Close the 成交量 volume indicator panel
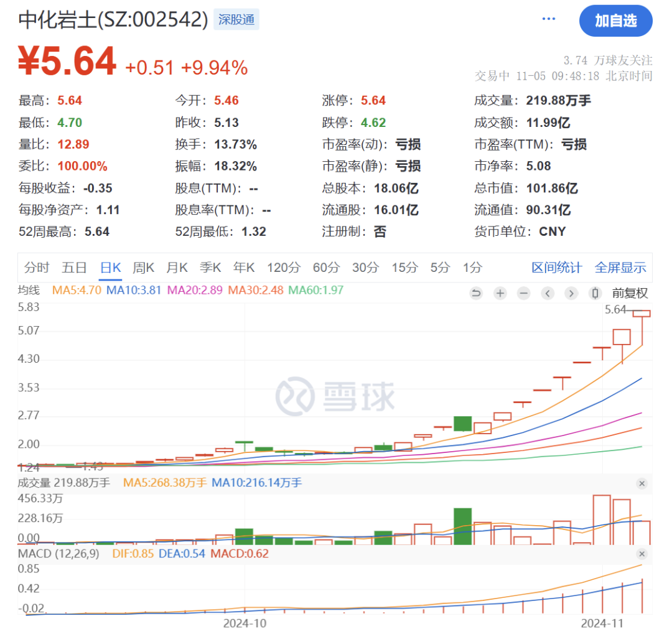672x634 pixels. [642, 483]
